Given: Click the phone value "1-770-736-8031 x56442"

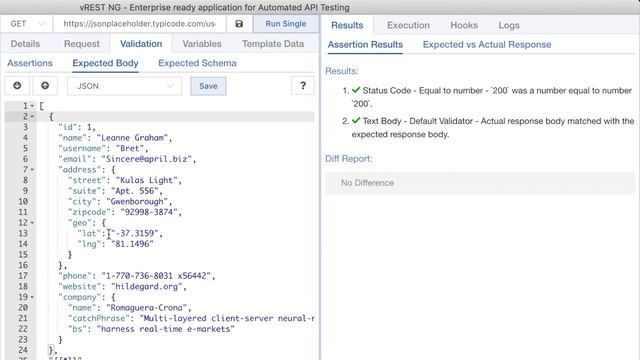Looking at the screenshot, I should click(156, 276).
